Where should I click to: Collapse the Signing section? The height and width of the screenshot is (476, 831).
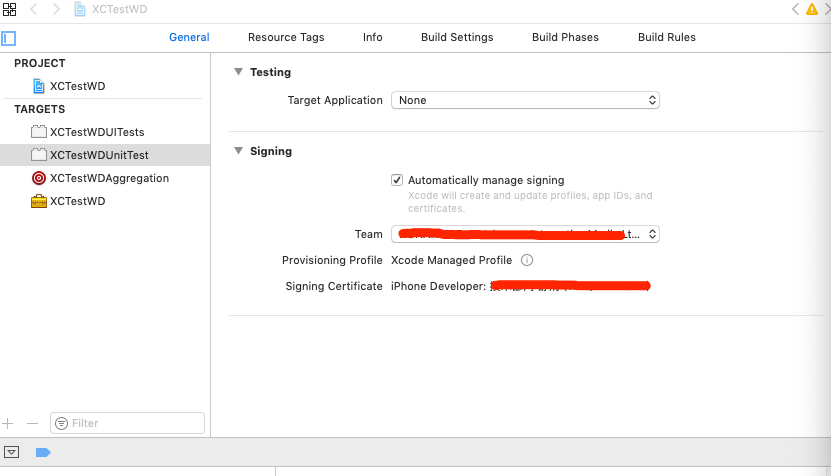point(238,151)
